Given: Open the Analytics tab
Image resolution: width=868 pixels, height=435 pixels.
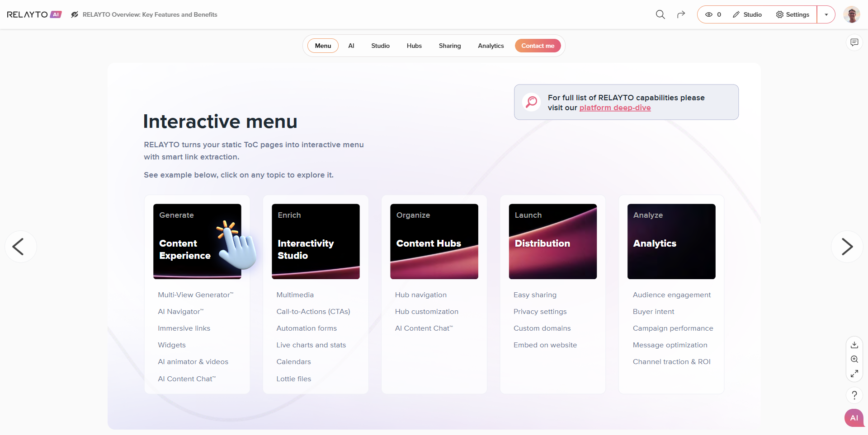Looking at the screenshot, I should click(x=491, y=46).
